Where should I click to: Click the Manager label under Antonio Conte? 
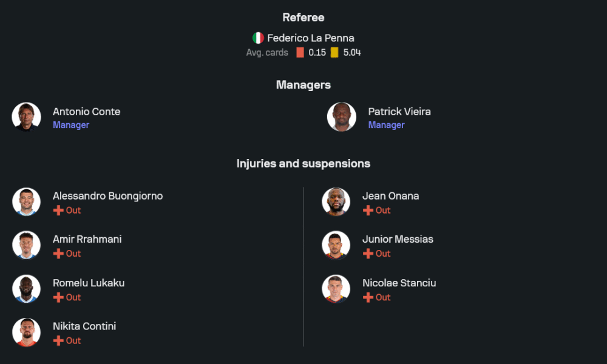[71, 125]
